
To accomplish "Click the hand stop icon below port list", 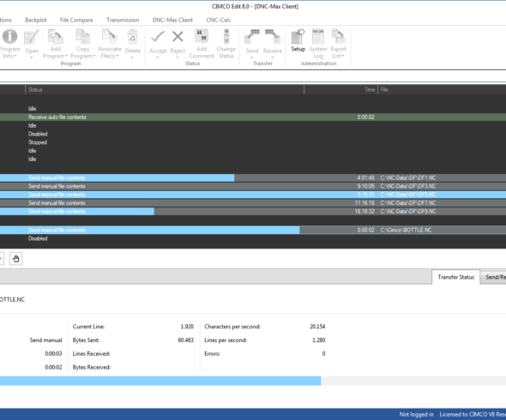I will pyautogui.click(x=15, y=259).
